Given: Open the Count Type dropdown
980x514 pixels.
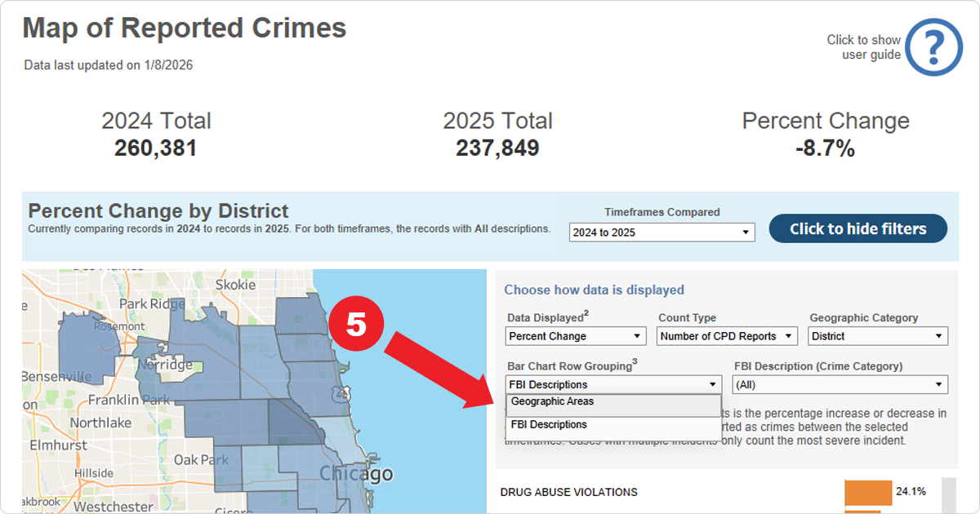Looking at the screenshot, I should pyautogui.click(x=726, y=335).
